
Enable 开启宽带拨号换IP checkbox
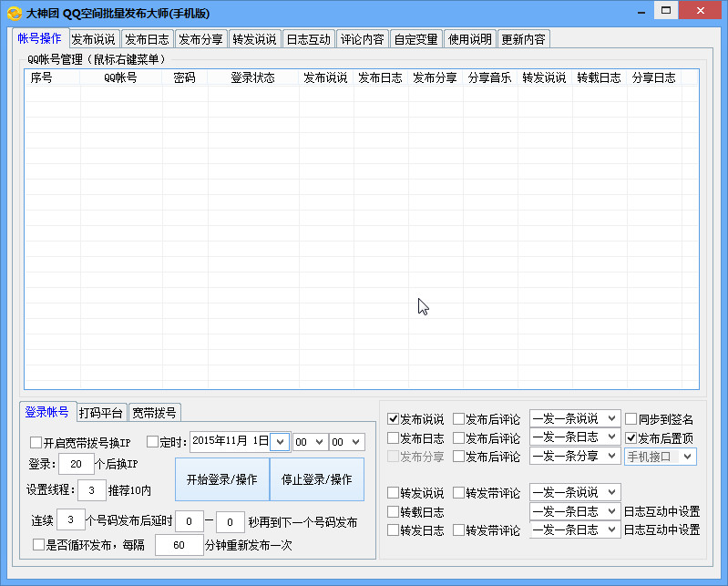tap(36, 442)
